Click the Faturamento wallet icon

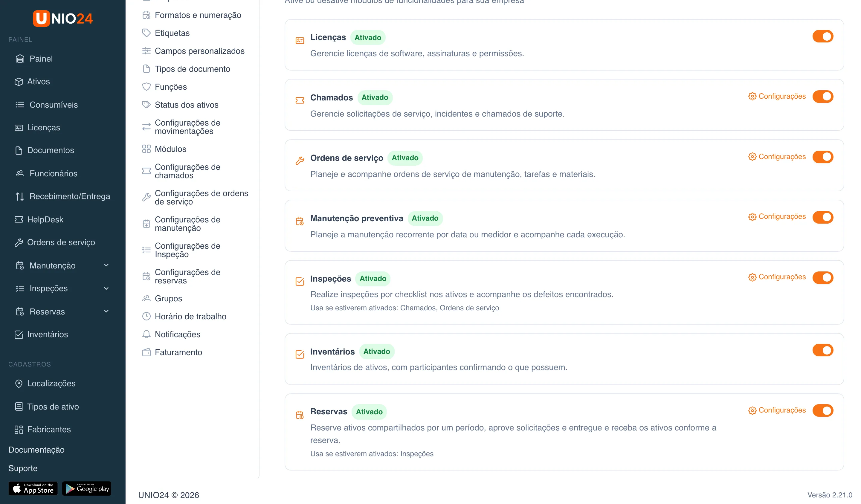[146, 352]
